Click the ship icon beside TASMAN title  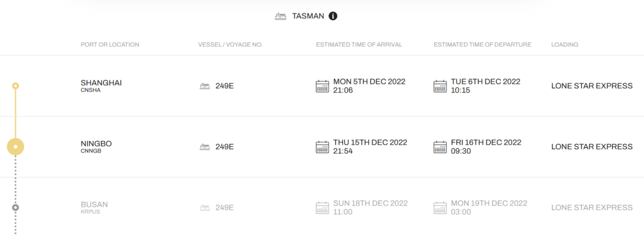[x=280, y=17]
